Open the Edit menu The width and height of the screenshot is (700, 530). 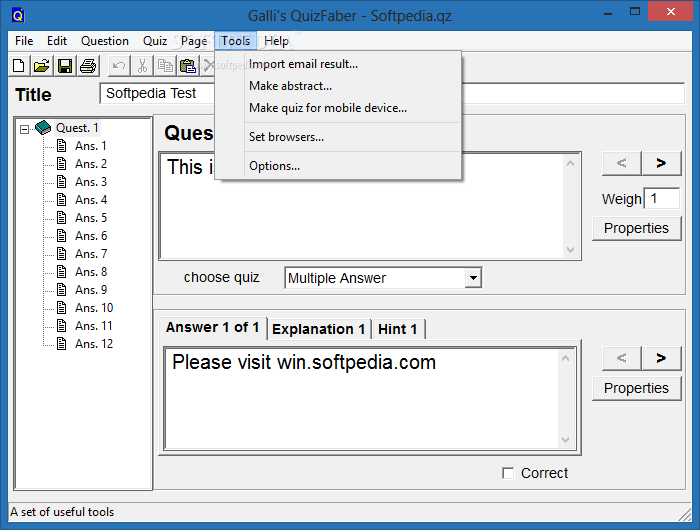[x=57, y=41]
